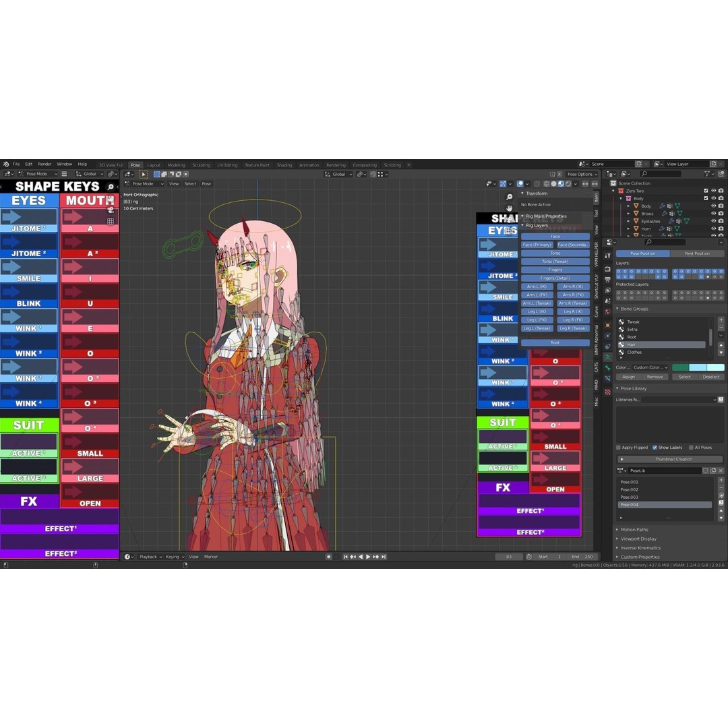Image resolution: width=728 pixels, height=728 pixels.
Task: Collapse the Bone Groups panel
Action: tap(634, 309)
